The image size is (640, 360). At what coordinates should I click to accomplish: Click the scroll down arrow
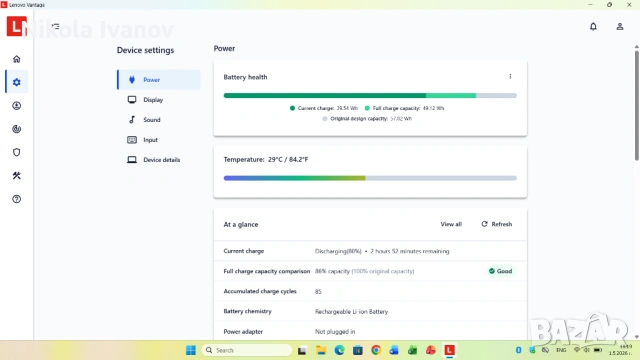(x=636, y=337)
